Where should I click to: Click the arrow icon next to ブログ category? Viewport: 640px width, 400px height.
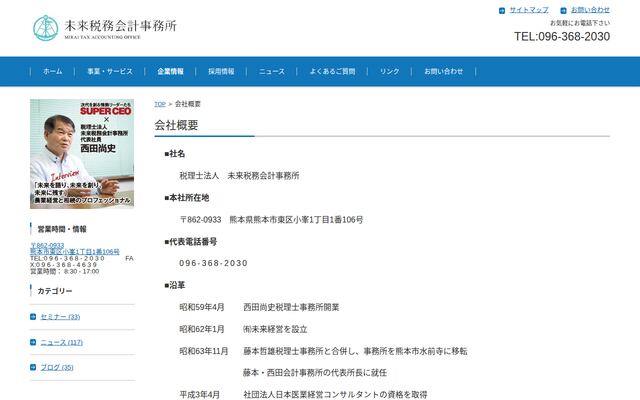pyautogui.click(x=33, y=367)
